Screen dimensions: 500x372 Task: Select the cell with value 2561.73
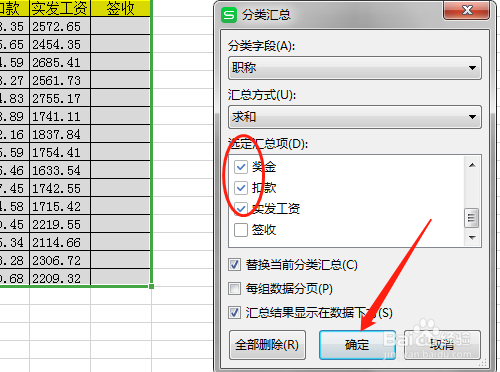point(60,80)
